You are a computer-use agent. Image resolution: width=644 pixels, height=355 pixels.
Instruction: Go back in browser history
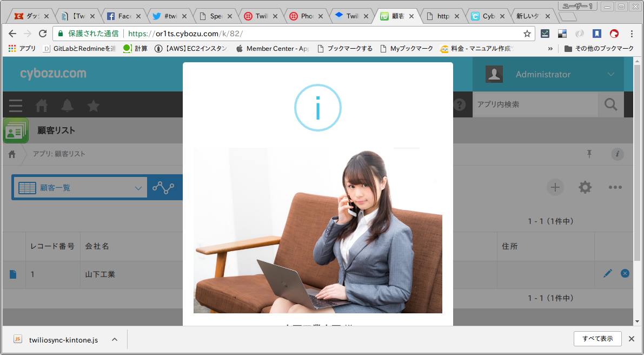[12, 34]
